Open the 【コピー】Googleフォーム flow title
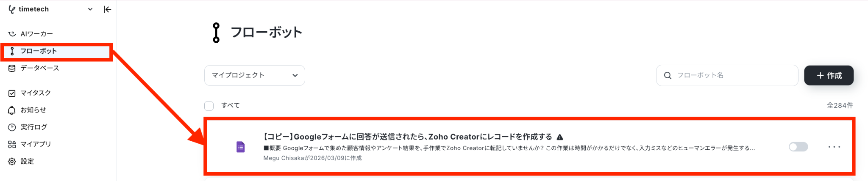 408,137
